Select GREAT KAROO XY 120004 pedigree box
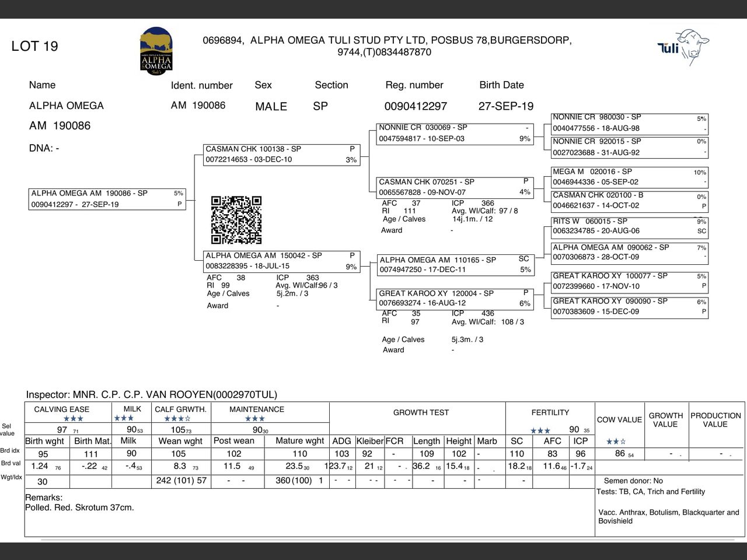The height and width of the screenshot is (560, 747). 455,298
